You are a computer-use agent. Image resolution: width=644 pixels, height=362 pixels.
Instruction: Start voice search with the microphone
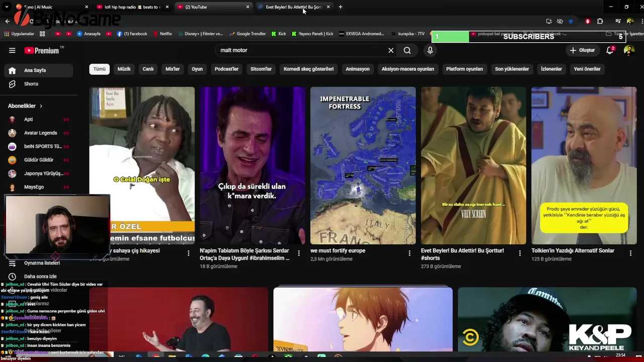coord(430,50)
